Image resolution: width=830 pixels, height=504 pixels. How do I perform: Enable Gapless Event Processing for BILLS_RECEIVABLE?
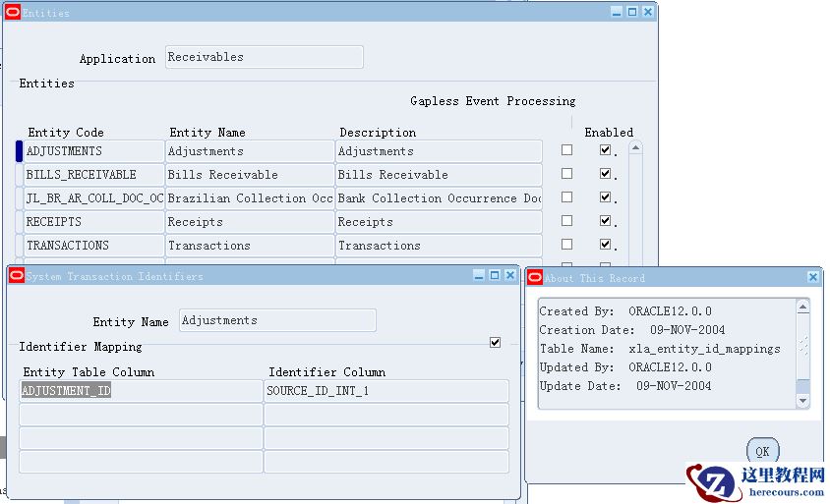566,174
